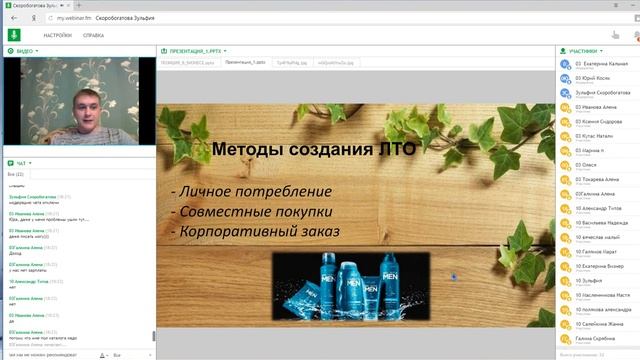Click the raise hand icon in the top bar
640x360 pixels.
click(x=616, y=35)
